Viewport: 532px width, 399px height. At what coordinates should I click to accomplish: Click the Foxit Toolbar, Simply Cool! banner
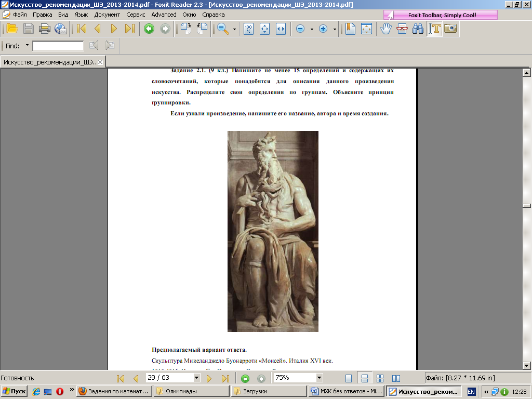click(441, 15)
